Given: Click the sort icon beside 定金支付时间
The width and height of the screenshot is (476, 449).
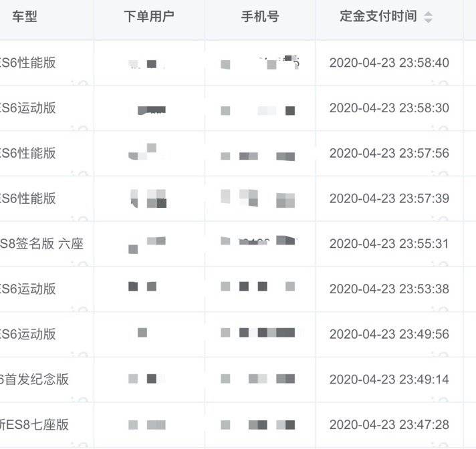Looking at the screenshot, I should pos(428,17).
